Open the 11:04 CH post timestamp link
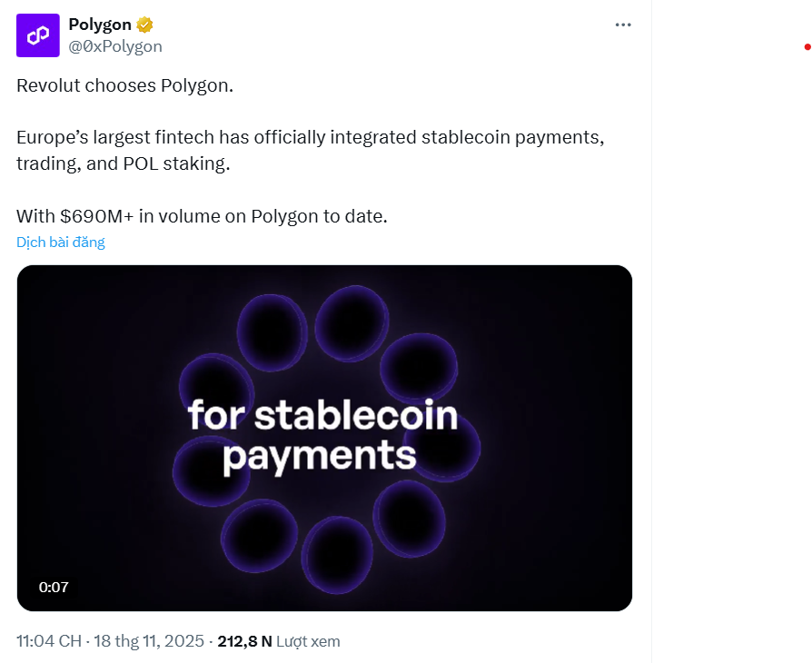 (48, 641)
